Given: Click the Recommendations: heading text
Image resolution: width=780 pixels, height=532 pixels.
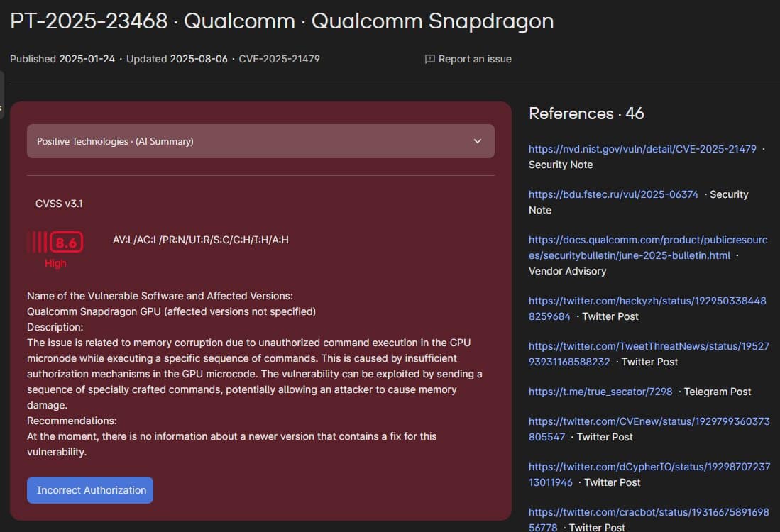Looking at the screenshot, I should 72,421.
